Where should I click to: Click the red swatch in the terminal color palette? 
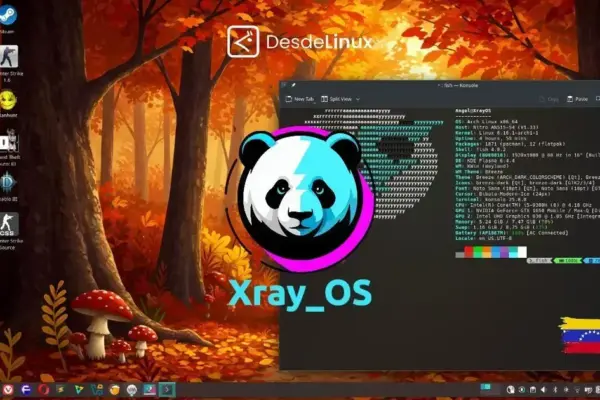(469, 252)
